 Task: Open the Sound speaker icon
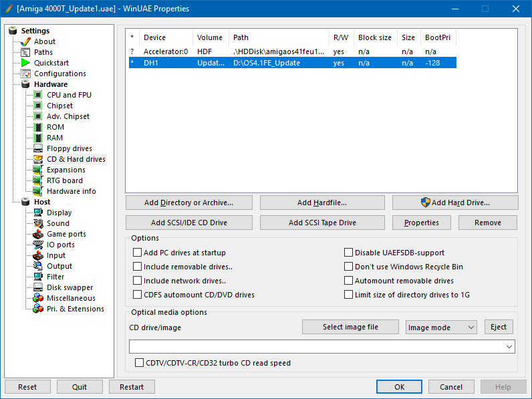pyautogui.click(x=38, y=223)
